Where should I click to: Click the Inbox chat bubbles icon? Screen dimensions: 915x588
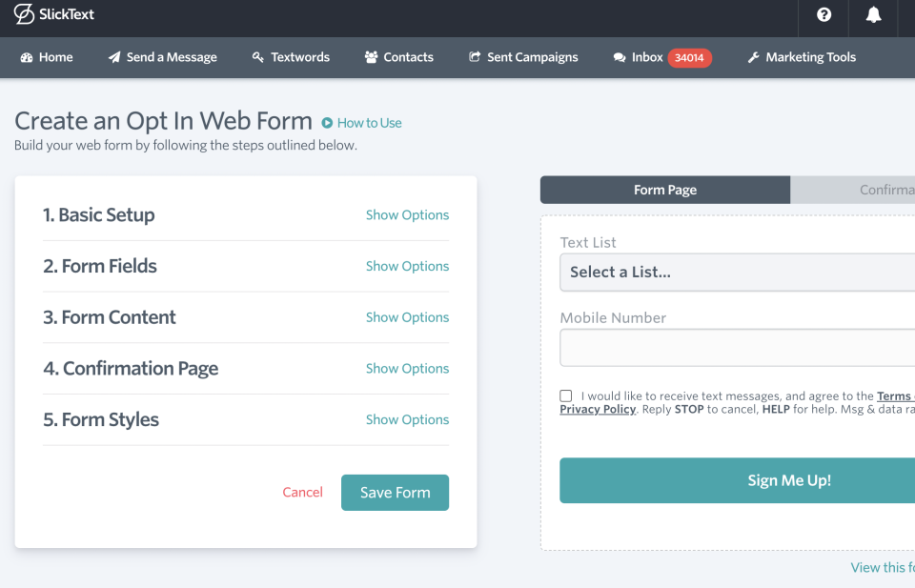[x=620, y=57]
